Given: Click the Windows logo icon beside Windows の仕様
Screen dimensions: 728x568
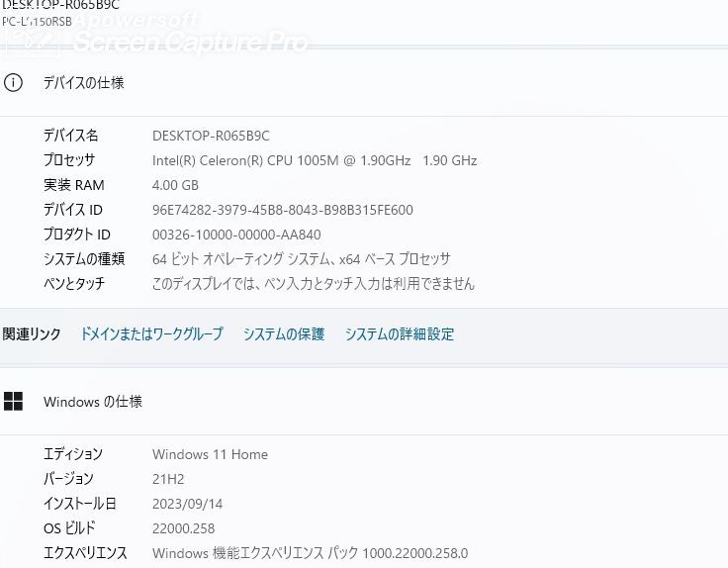Looking at the screenshot, I should click(13, 402).
